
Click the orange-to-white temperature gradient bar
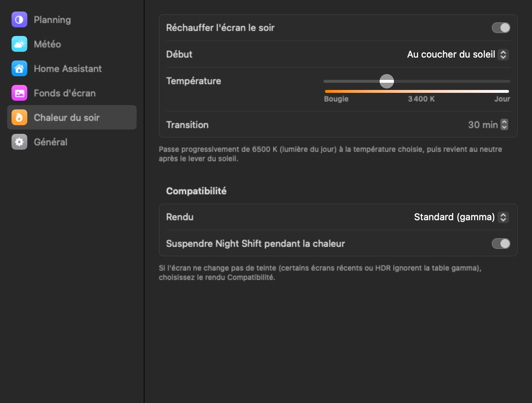[x=417, y=91]
